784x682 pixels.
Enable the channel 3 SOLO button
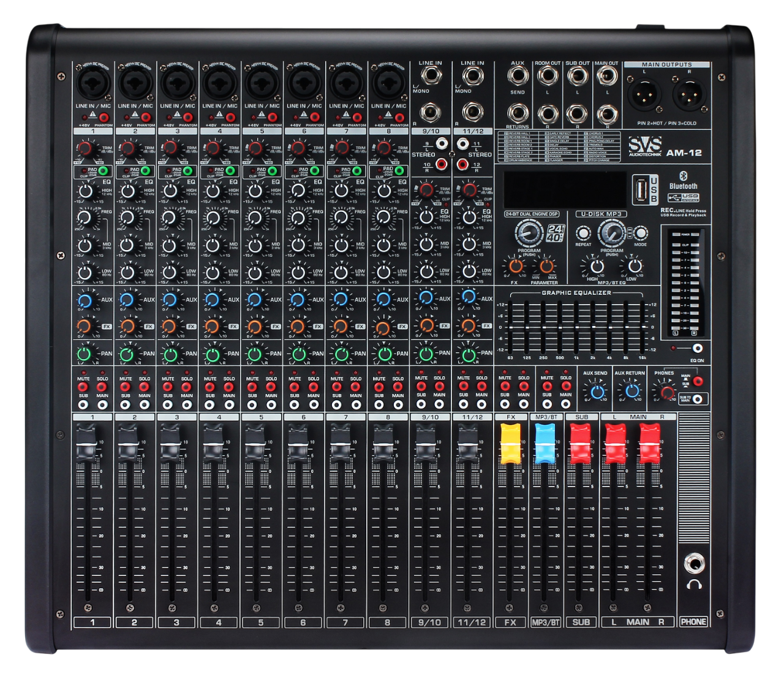pos(186,387)
